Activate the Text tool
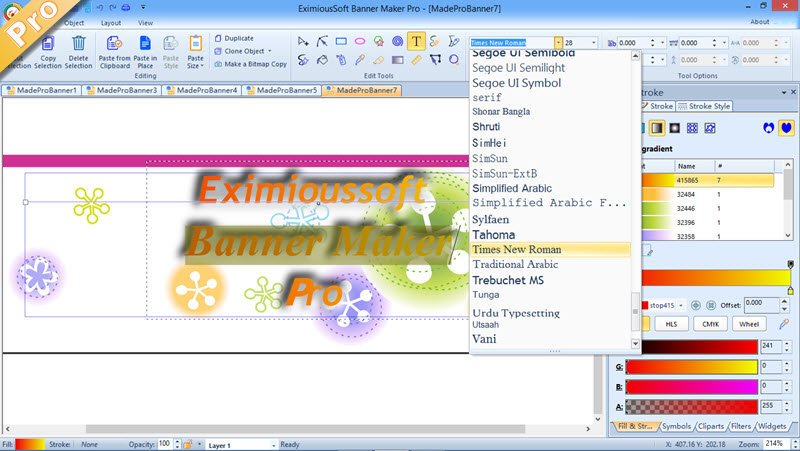This screenshot has width=800, height=451. (416, 41)
